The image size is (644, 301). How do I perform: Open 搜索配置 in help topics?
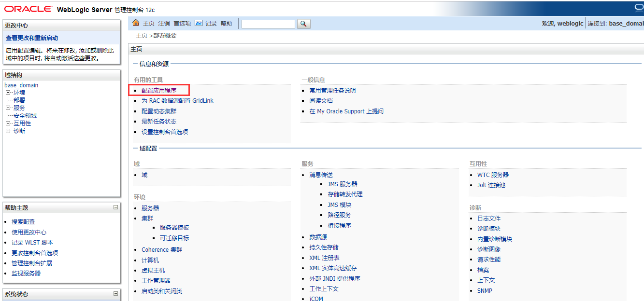coord(23,222)
